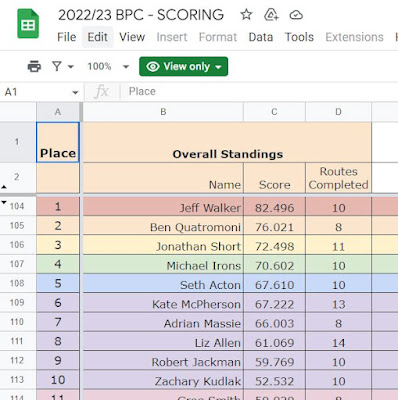Click the Ben Quatromoni cell
The height and width of the screenshot is (400, 398).
163,226
